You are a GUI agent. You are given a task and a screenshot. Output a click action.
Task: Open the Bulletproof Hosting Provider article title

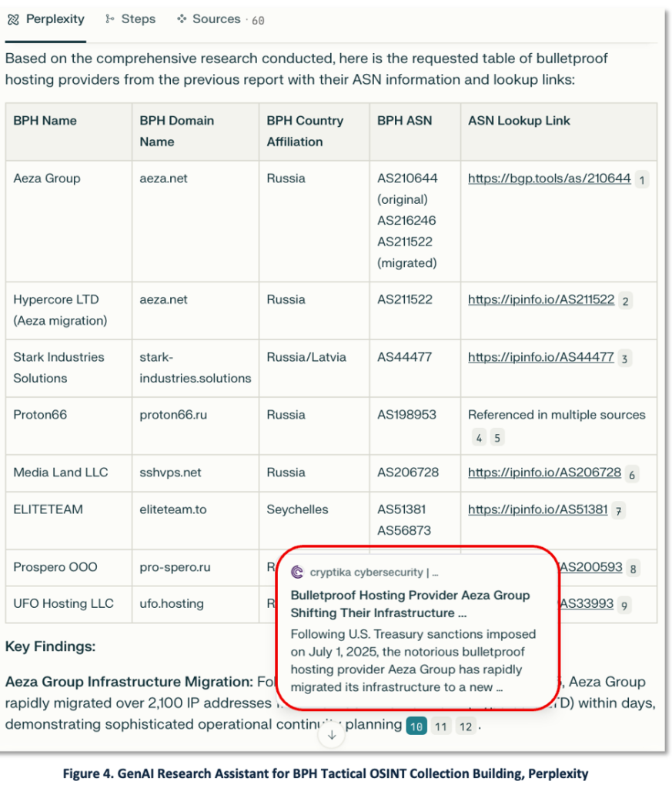click(x=410, y=604)
